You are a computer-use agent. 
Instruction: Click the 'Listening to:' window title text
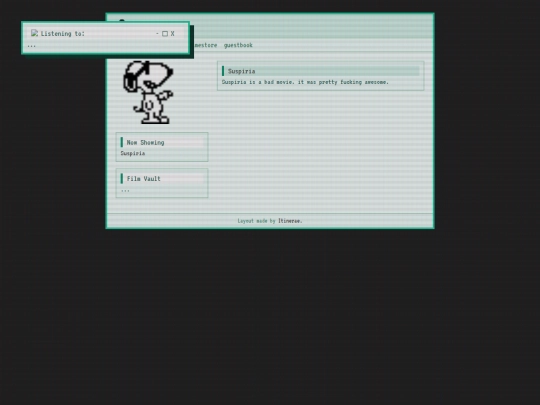(x=63, y=33)
